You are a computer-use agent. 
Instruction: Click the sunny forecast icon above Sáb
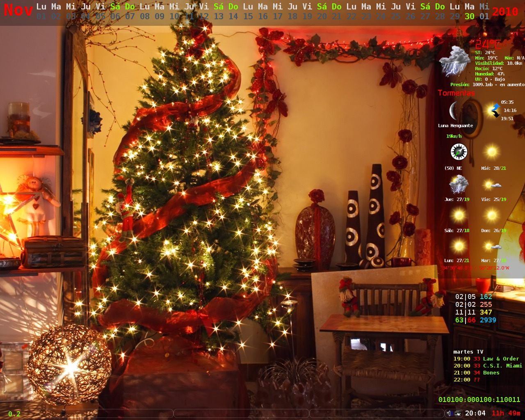pos(459,215)
